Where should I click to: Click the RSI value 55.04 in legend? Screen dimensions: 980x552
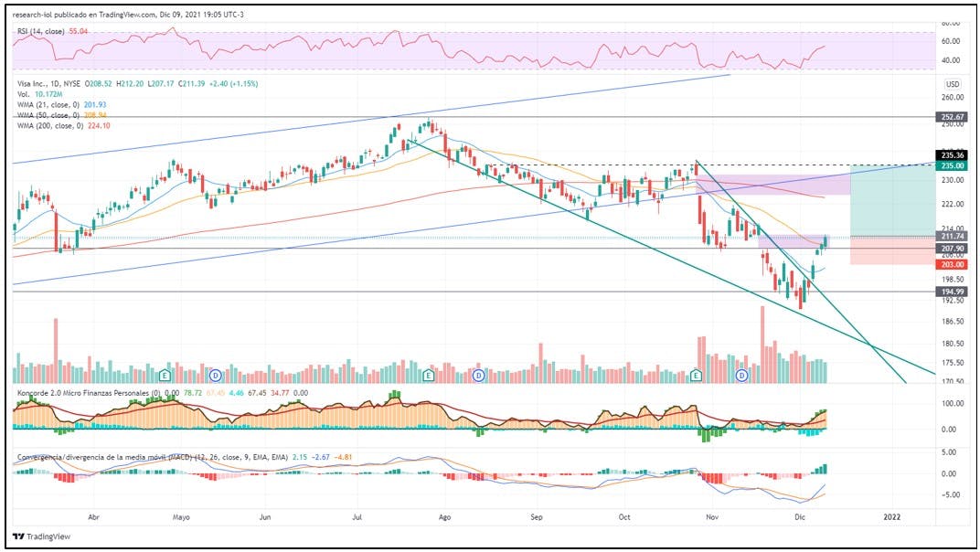[x=78, y=31]
